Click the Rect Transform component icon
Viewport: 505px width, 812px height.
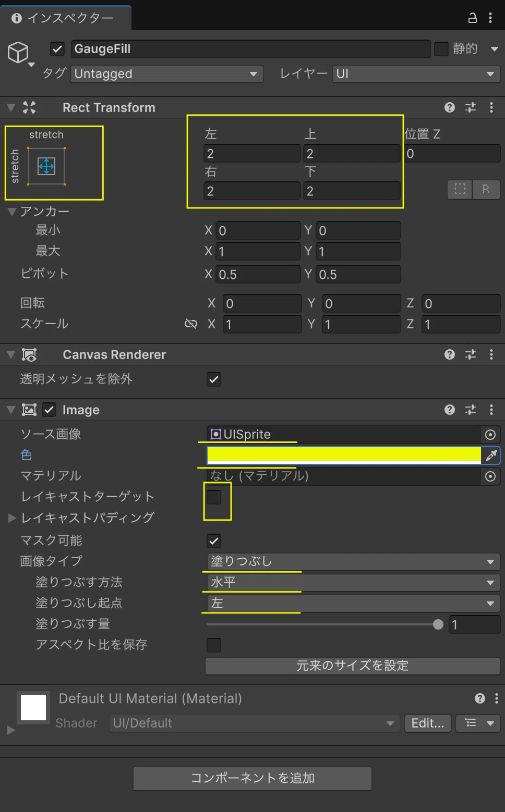coord(29,107)
